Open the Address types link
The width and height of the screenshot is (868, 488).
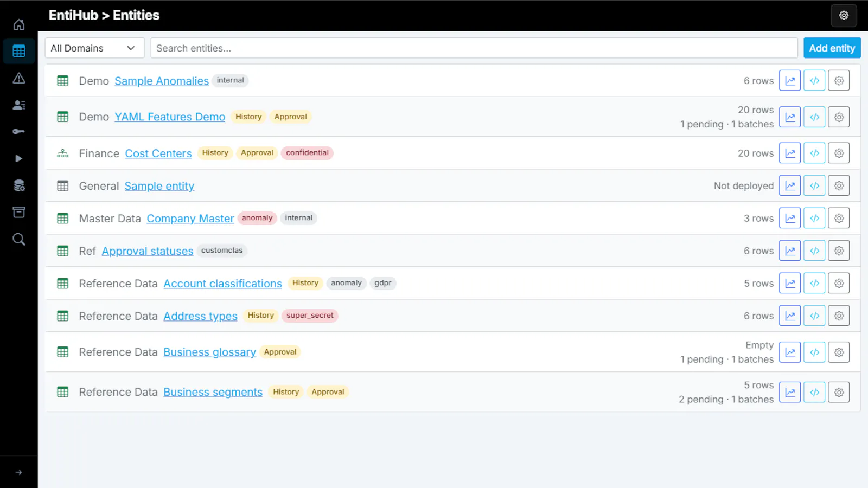click(x=201, y=316)
